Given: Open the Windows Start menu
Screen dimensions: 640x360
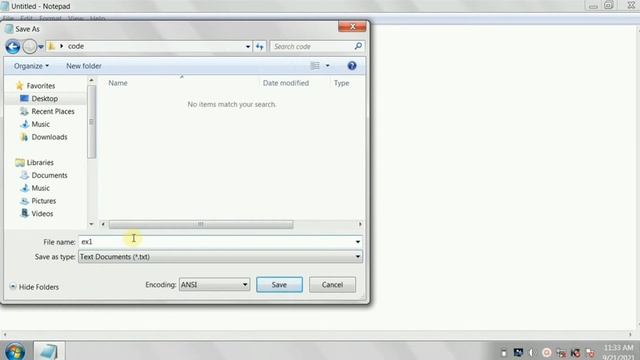Looking at the screenshot, I should pos(15,351).
